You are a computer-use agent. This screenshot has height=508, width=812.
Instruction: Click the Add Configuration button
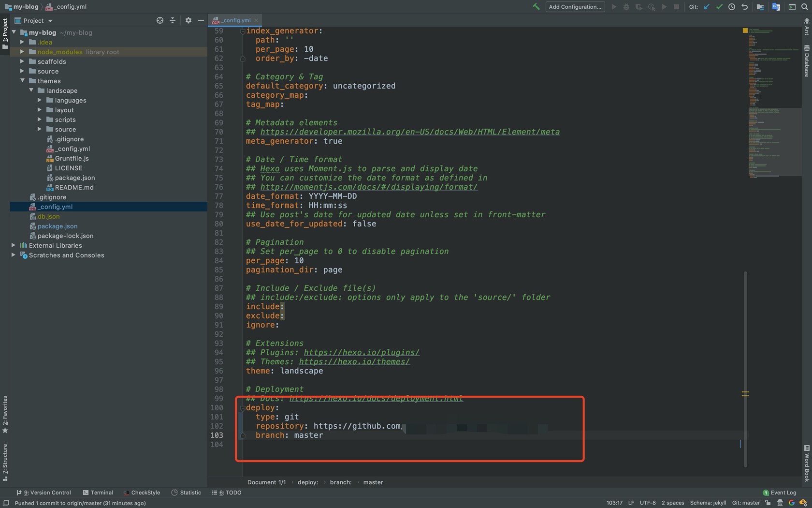click(x=575, y=7)
